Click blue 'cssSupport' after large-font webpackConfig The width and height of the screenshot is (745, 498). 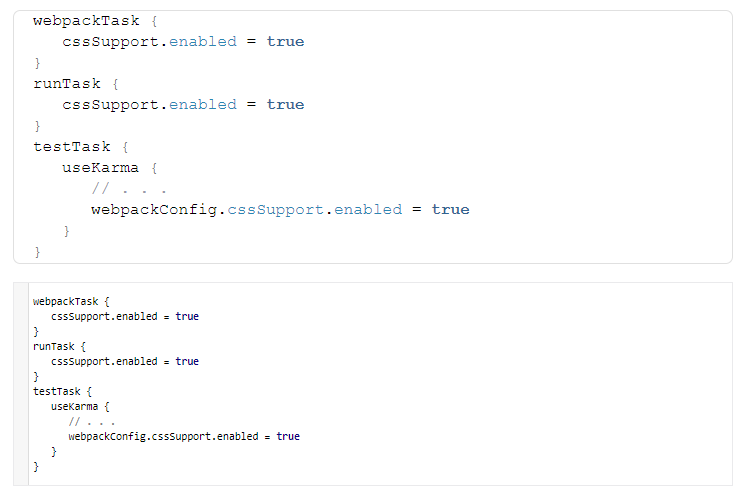click(x=275, y=210)
